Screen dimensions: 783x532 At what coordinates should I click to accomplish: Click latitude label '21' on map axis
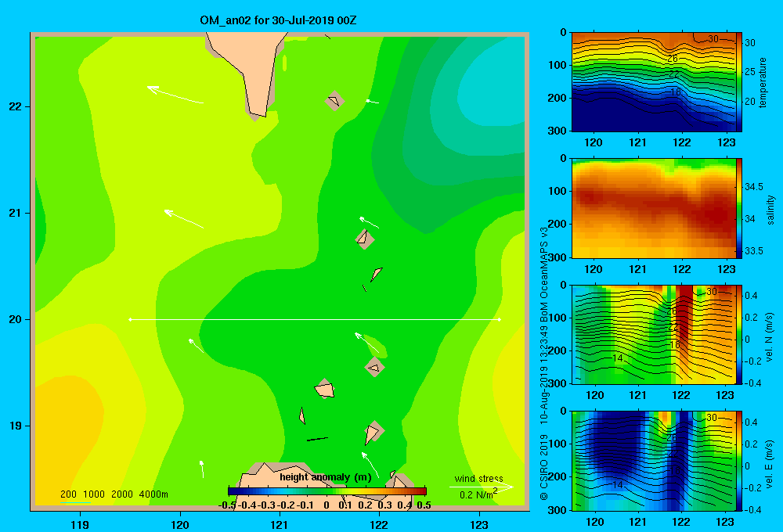pyautogui.click(x=16, y=213)
